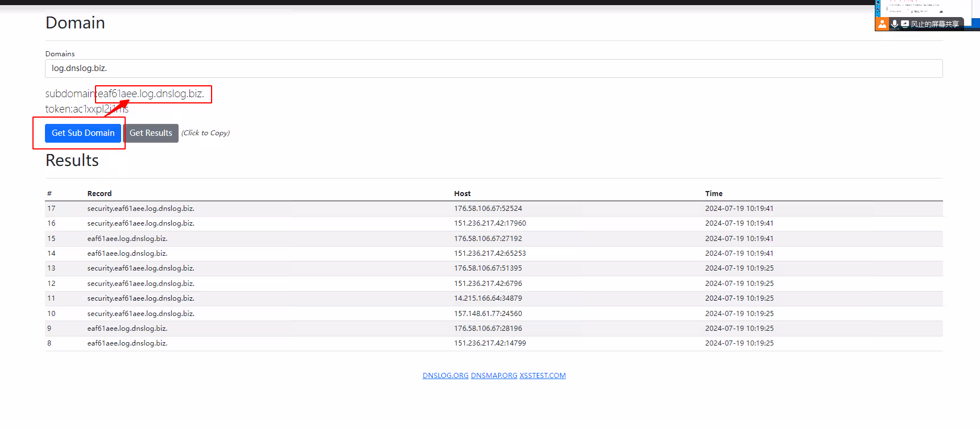Viewport: 980px width, 428px height.
Task: Select the record in row 17
Action: coord(140,209)
